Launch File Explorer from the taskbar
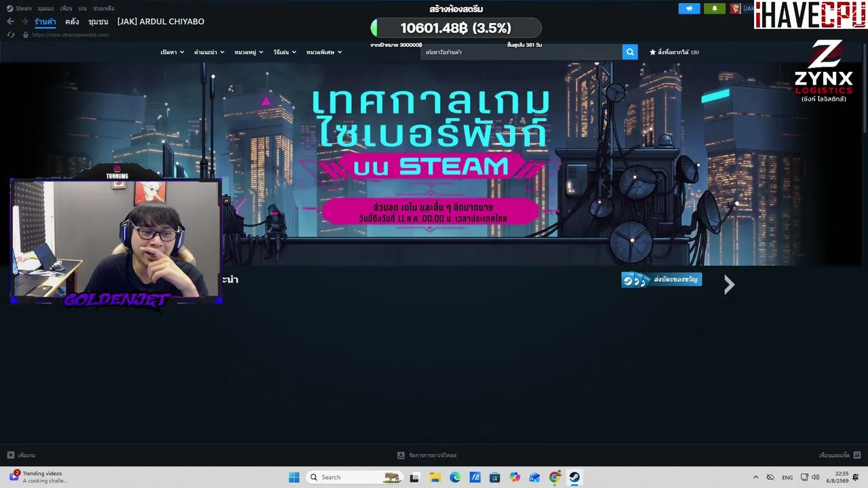Image resolution: width=868 pixels, height=488 pixels. (435, 477)
